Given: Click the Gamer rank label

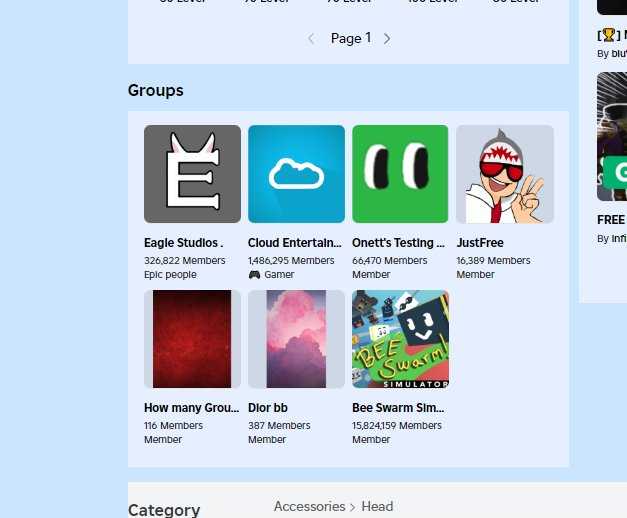Looking at the screenshot, I should click(x=279, y=275).
